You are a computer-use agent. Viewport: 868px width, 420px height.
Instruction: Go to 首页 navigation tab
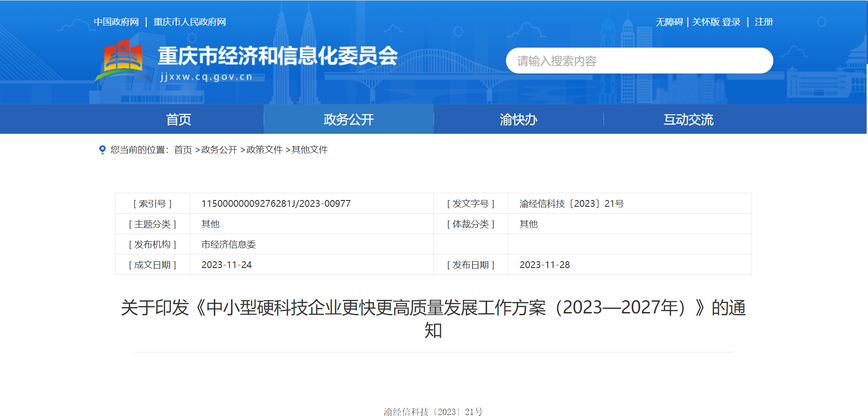pos(178,119)
